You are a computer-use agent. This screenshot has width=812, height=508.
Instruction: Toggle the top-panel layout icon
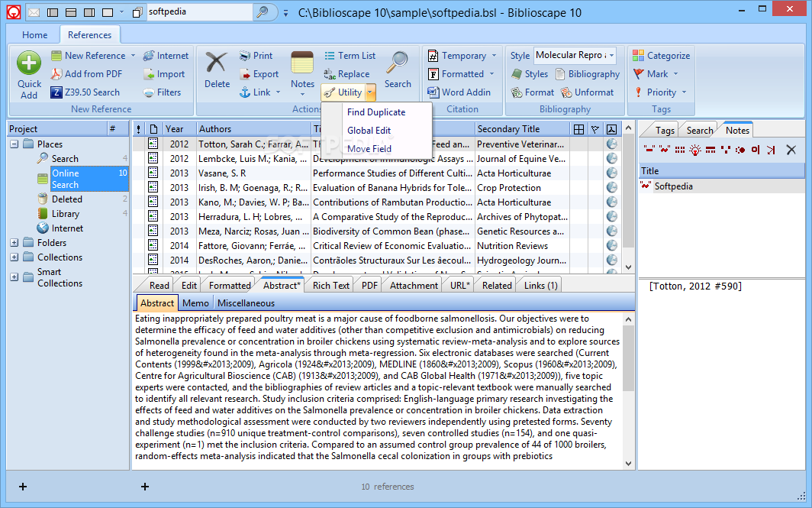coord(71,12)
